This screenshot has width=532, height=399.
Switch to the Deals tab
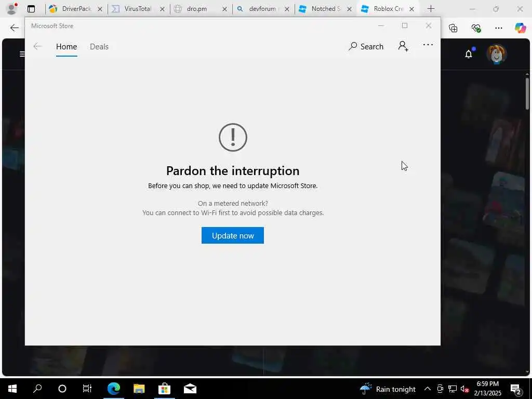click(x=99, y=46)
